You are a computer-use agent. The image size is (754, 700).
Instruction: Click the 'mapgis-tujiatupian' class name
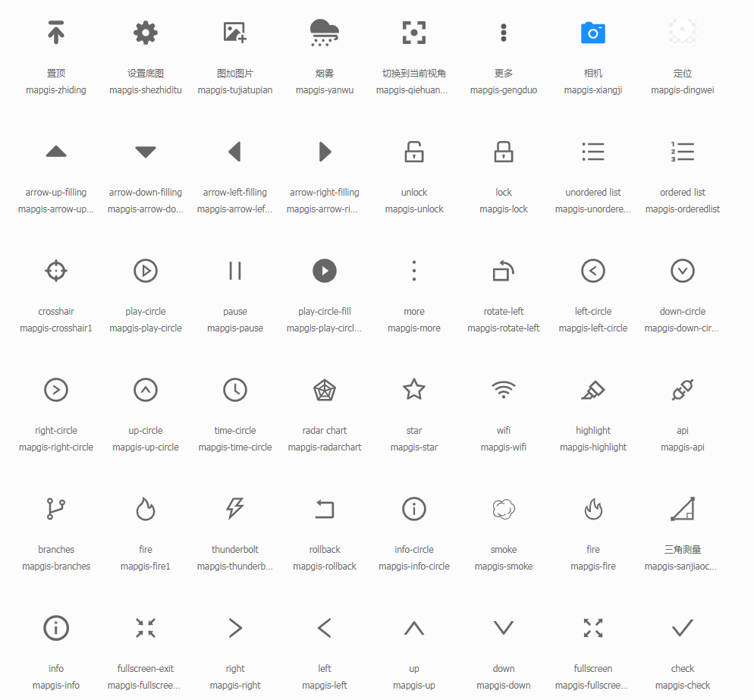tap(234, 90)
